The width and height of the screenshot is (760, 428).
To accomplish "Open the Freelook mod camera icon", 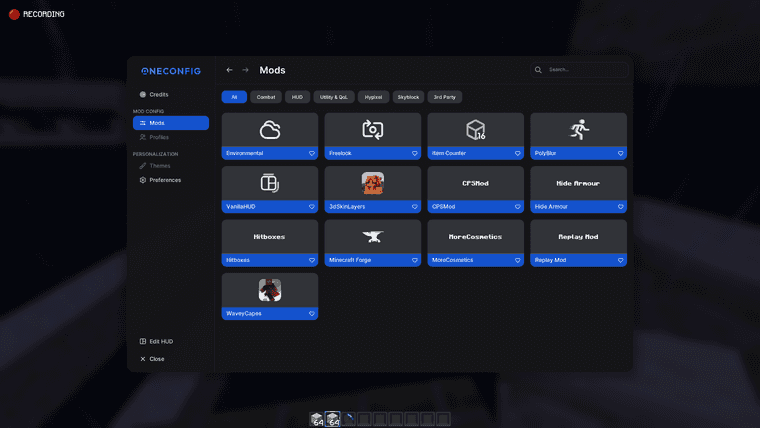I will pos(373,130).
